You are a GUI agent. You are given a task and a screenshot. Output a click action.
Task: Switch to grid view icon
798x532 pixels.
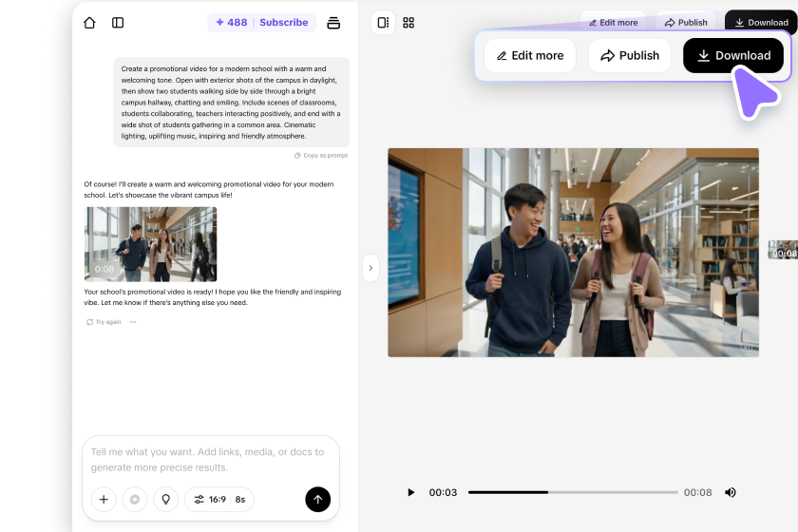(x=408, y=23)
